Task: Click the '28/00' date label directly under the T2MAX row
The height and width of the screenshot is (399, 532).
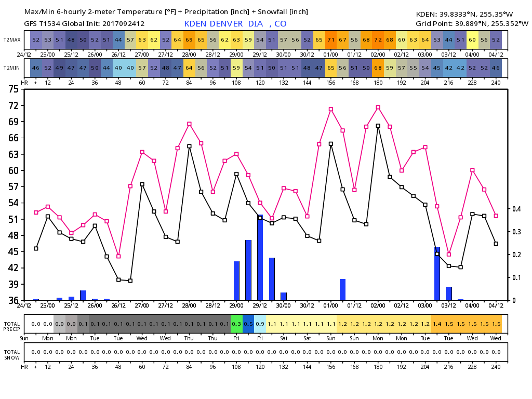Action: (189, 54)
